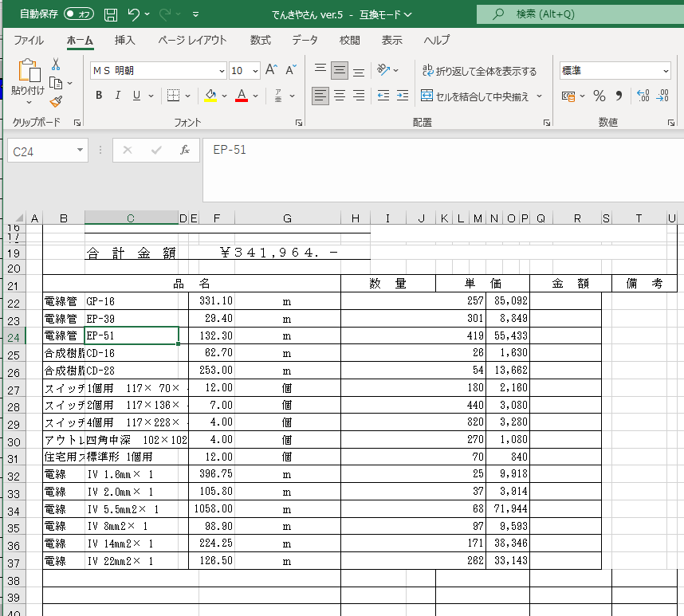
Task: Click the Increase Font Size icon
Action: 271,71
